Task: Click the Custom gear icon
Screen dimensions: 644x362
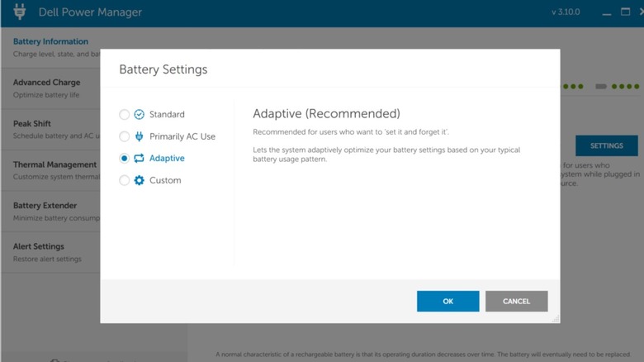Action: (x=140, y=180)
